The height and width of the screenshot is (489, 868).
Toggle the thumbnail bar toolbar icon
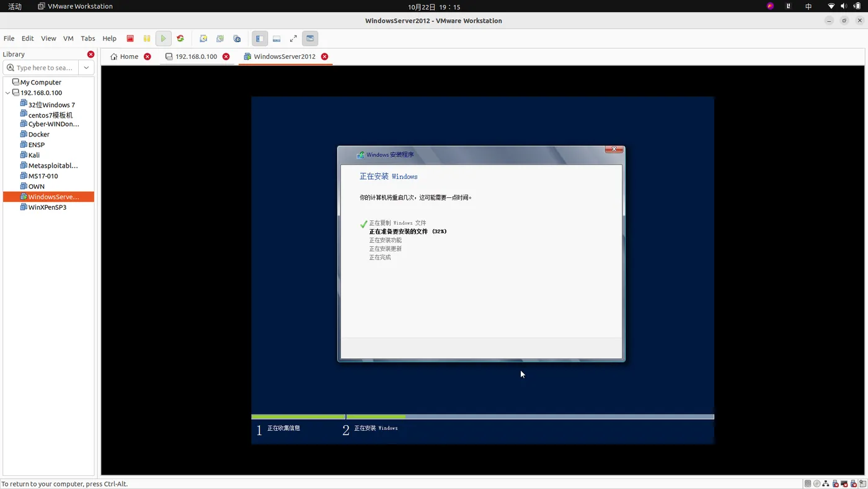point(277,38)
